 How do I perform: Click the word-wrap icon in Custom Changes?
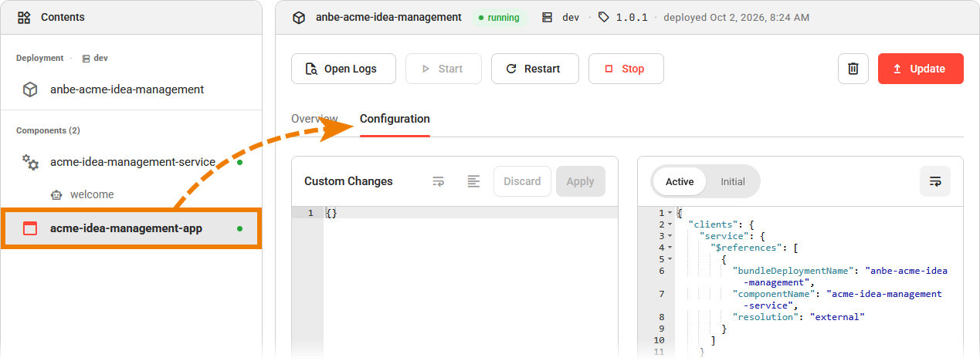coord(439,181)
